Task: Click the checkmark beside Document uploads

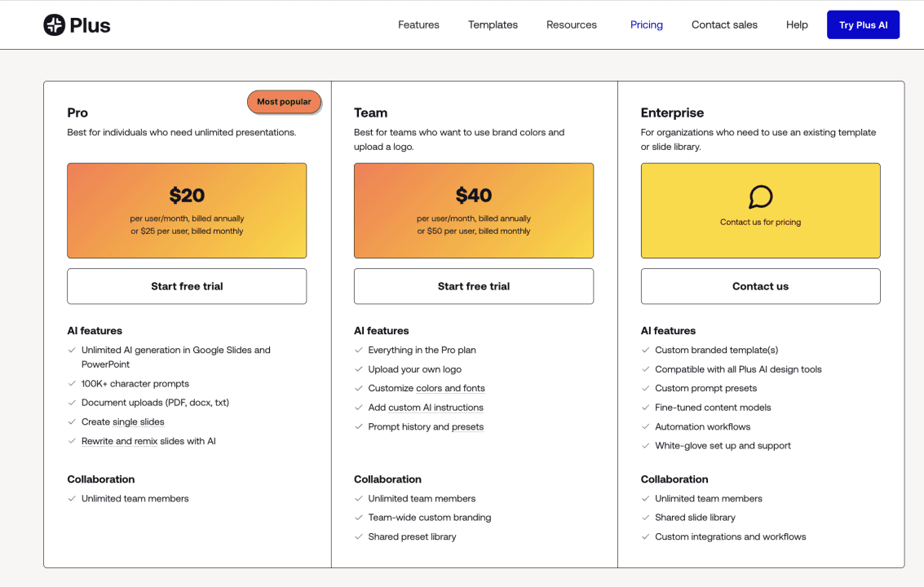Action: [72, 403]
